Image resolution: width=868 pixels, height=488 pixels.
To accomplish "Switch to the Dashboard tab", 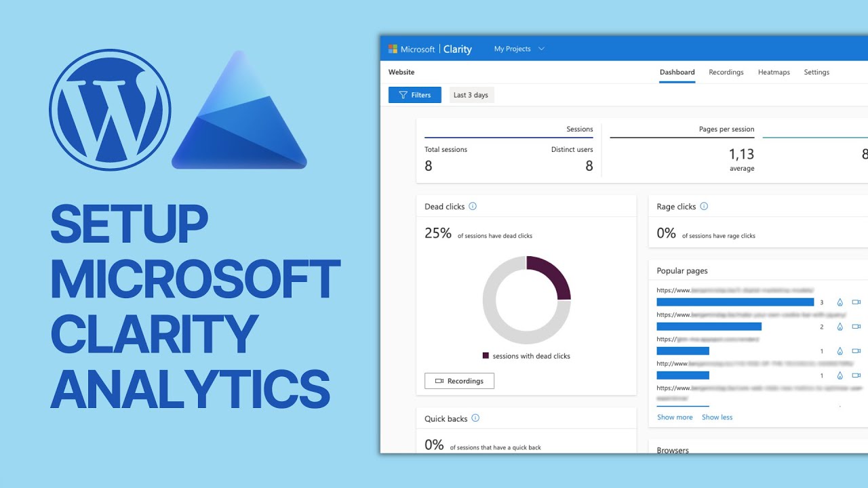I will click(677, 72).
